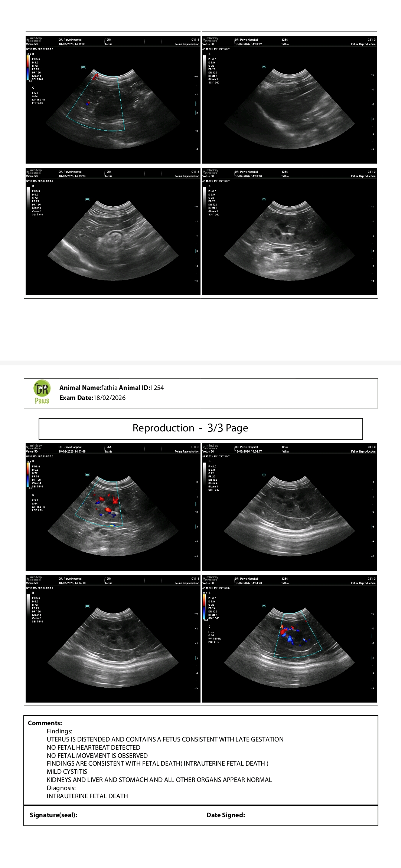Click the Date Signed field
Screen dimensions: 401x868
[x=290, y=815]
